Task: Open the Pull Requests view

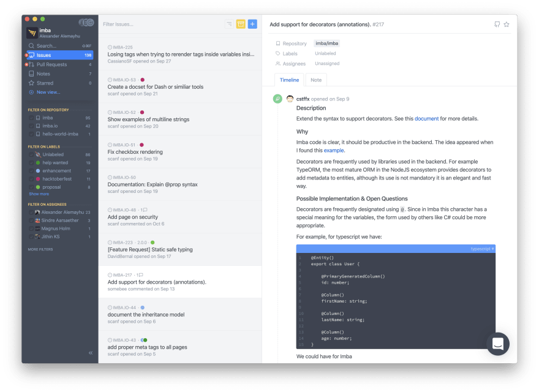Action: pos(59,64)
